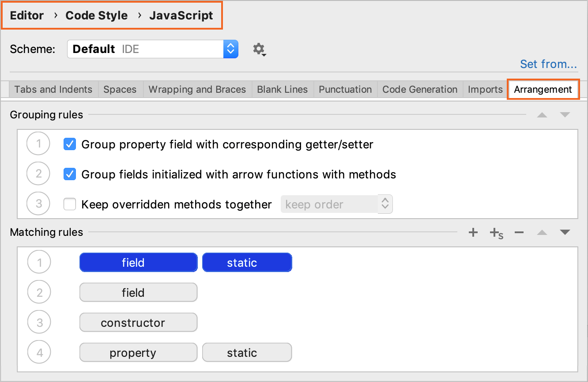The image size is (588, 382).
Task: Select the constructor matching rule
Action: [x=138, y=322]
